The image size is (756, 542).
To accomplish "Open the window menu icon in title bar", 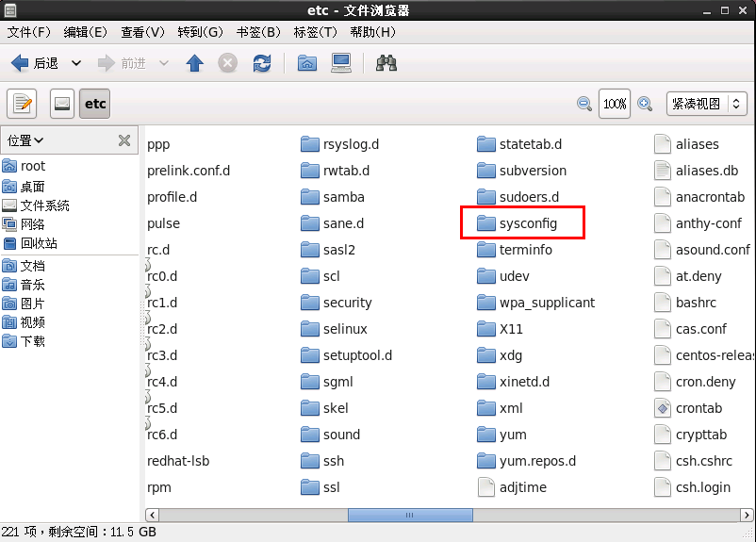I will [x=10, y=10].
